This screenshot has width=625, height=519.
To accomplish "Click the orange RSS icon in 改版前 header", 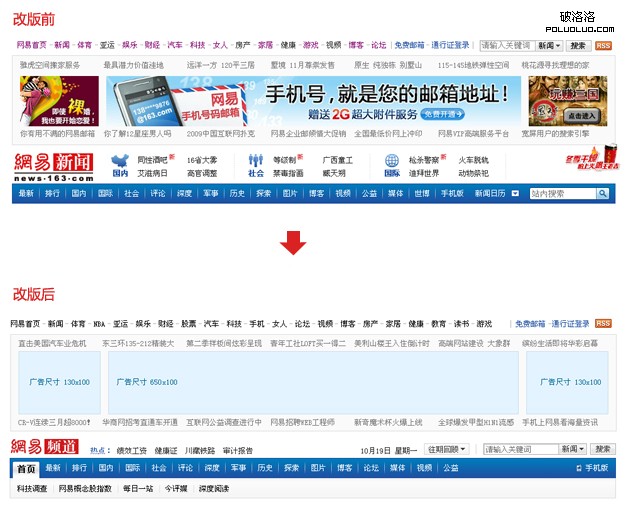I will [x=603, y=45].
